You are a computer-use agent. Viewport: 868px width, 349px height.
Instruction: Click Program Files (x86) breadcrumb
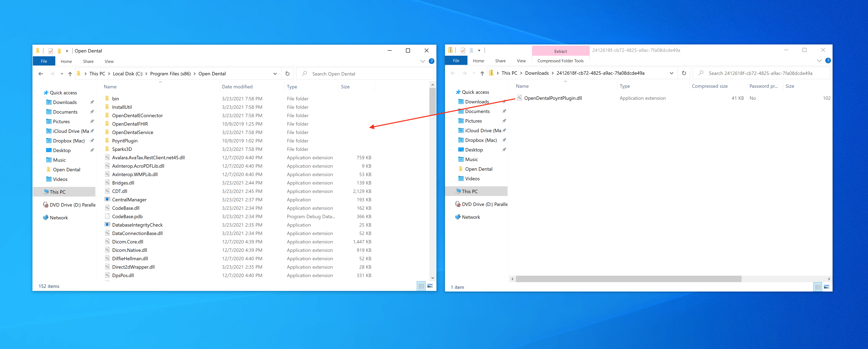click(170, 74)
